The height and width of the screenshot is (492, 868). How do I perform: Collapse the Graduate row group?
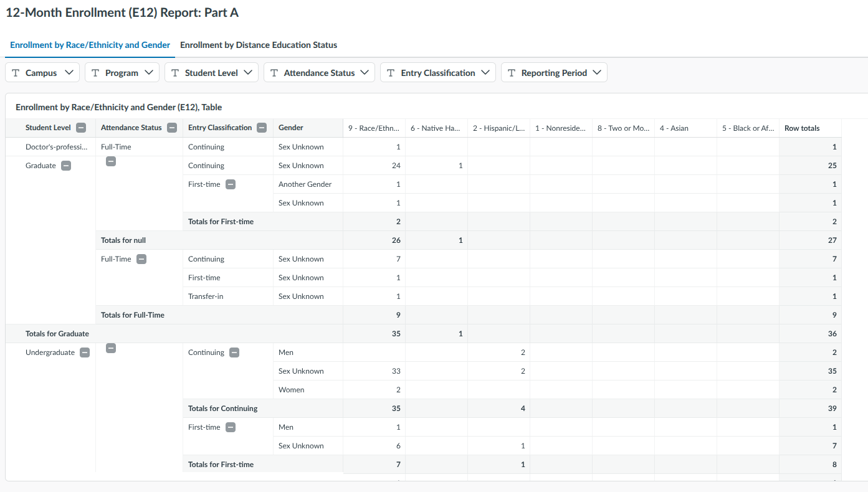click(66, 166)
